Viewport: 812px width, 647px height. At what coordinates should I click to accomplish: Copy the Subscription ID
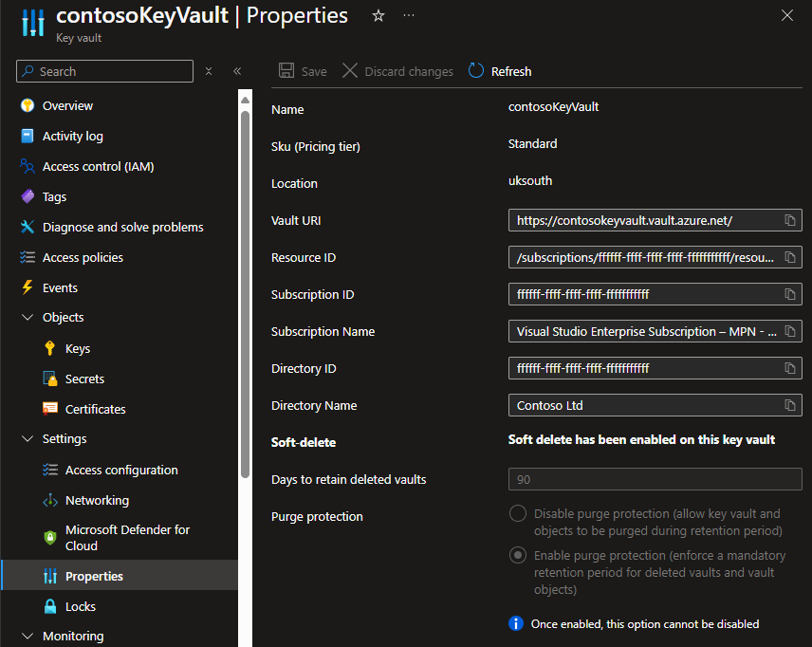(790, 294)
